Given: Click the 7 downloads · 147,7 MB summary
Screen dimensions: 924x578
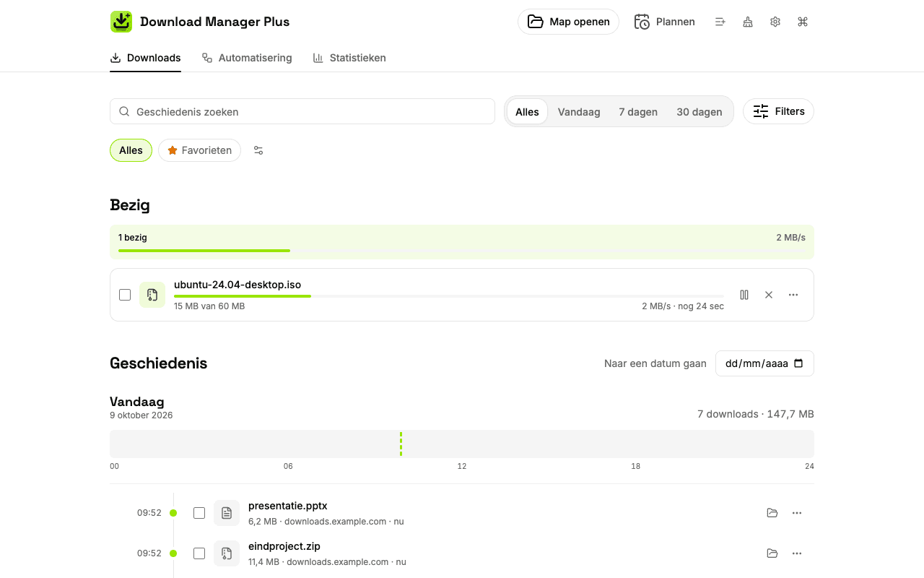Looking at the screenshot, I should tap(756, 414).
